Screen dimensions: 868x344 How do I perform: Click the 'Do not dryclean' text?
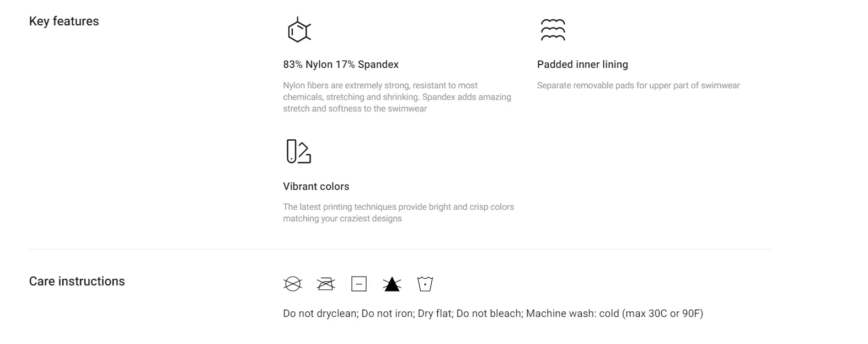point(320,314)
